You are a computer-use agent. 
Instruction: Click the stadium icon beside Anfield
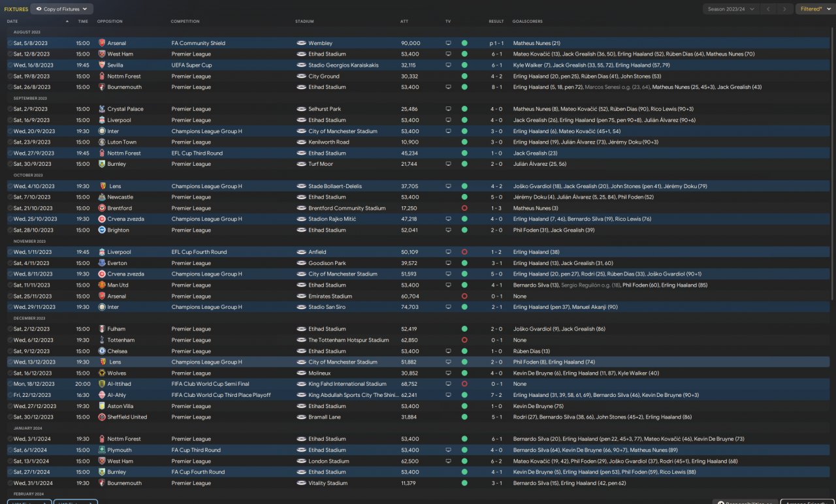(x=301, y=252)
